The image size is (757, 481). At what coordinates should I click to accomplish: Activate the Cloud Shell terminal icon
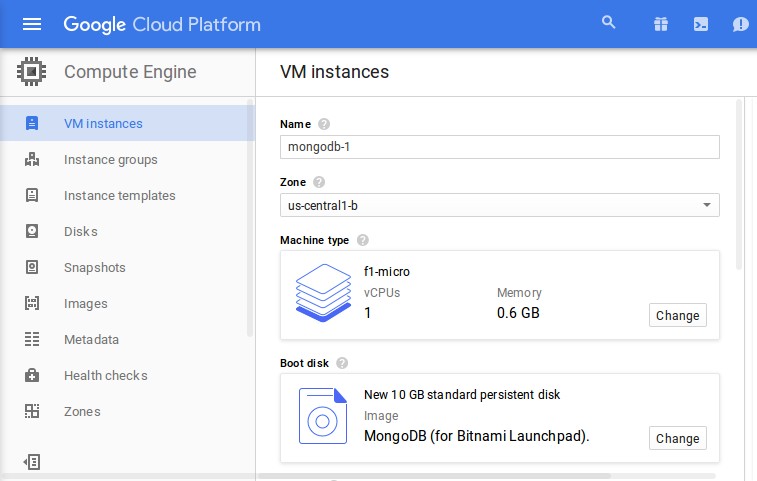coord(701,24)
